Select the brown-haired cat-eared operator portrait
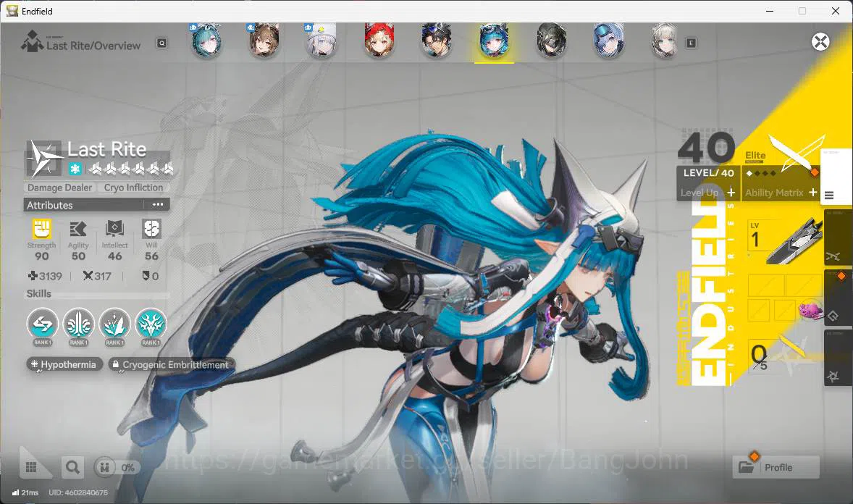Viewport: 853px width, 504px height. pyautogui.click(x=264, y=41)
